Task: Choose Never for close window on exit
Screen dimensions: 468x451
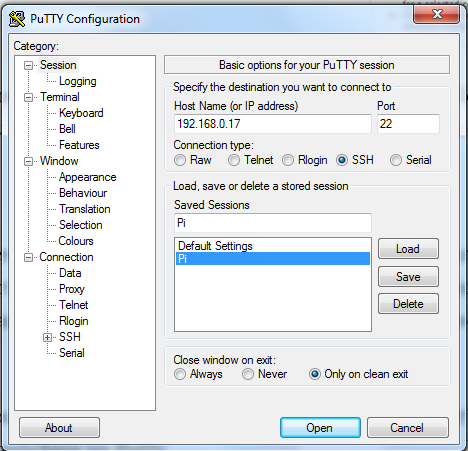Action: pyautogui.click(x=248, y=374)
